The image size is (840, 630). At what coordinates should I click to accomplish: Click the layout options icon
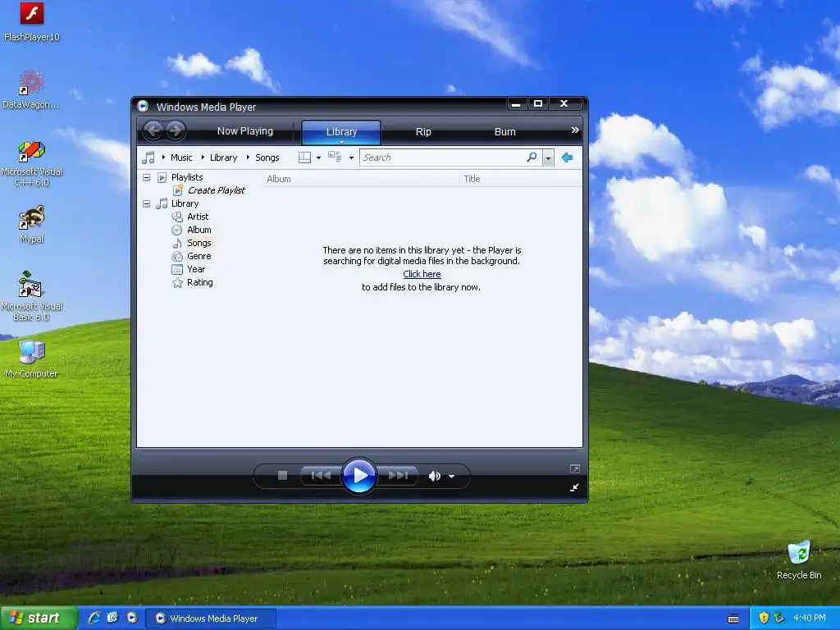pos(304,157)
